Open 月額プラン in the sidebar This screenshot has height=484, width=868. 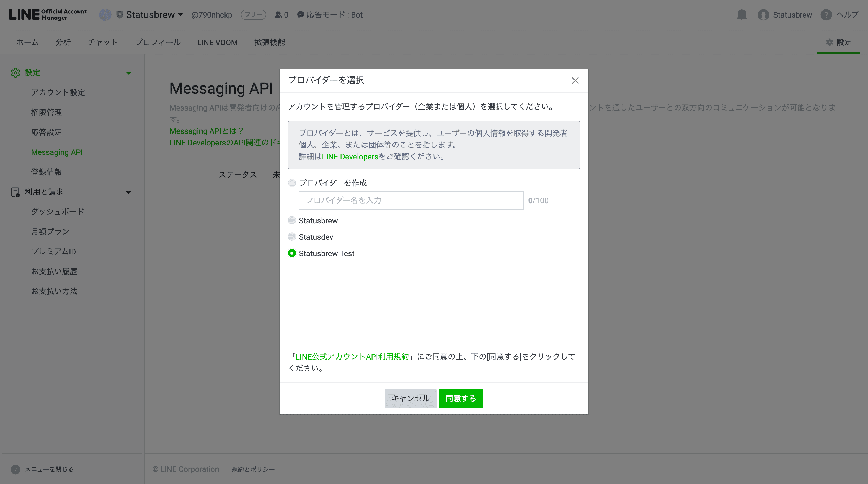[50, 231]
